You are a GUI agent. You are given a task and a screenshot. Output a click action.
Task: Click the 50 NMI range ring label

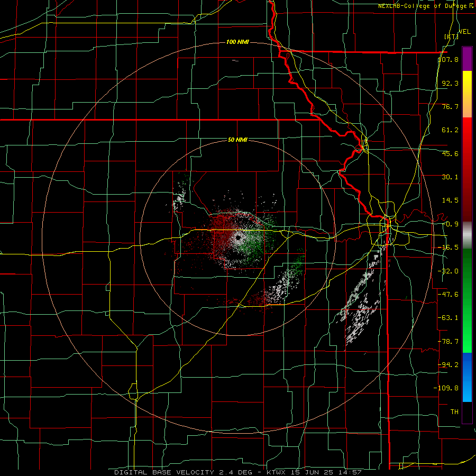(237, 140)
